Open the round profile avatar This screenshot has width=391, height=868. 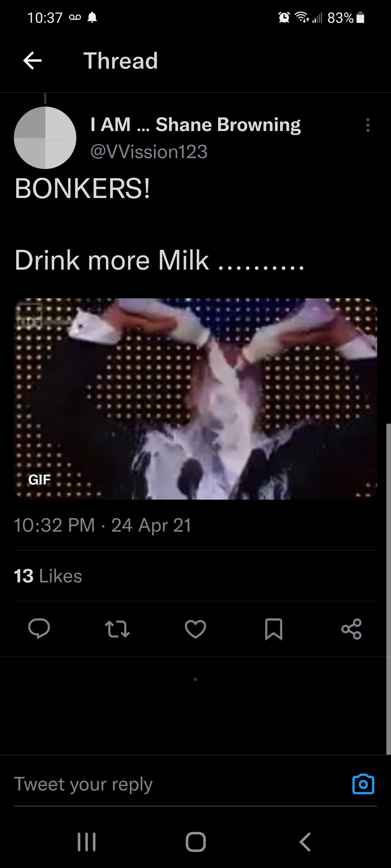coord(45,138)
